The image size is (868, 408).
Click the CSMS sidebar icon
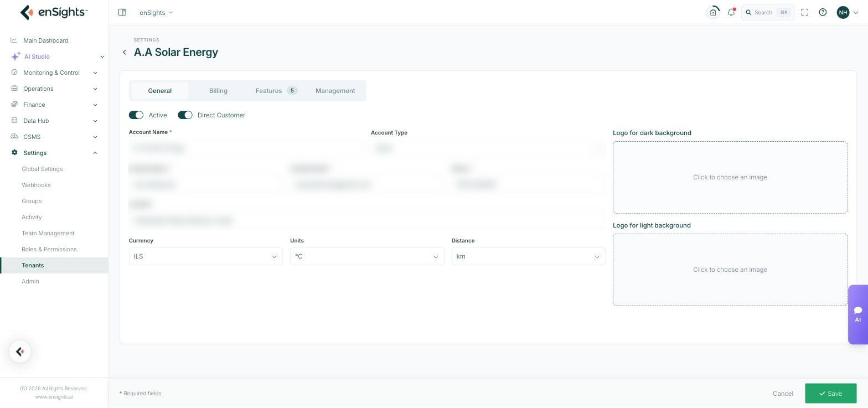pos(14,137)
